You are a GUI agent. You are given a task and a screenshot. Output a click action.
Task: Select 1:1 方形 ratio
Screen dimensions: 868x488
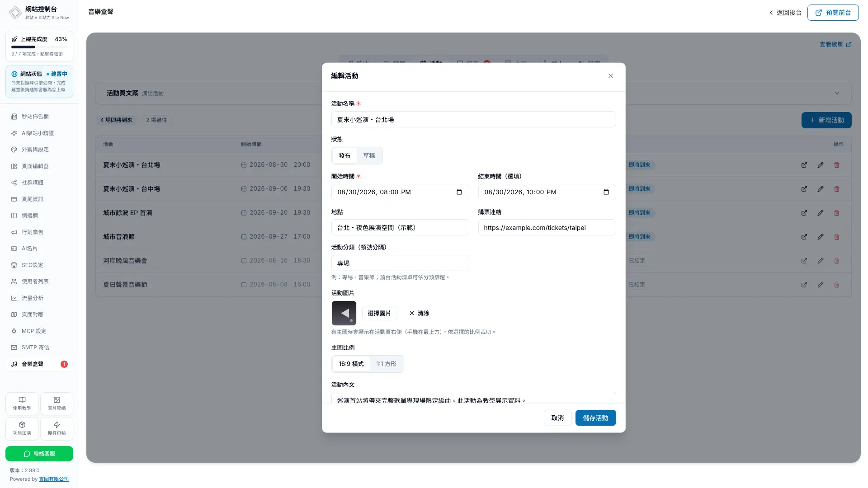click(386, 364)
